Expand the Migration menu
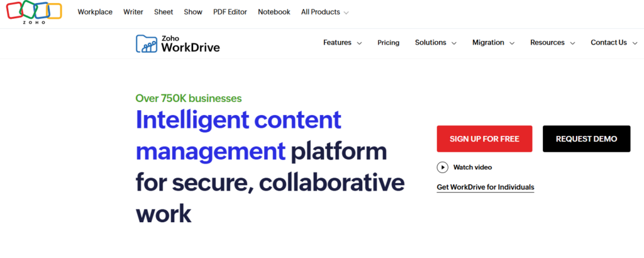This screenshot has width=644, height=258. coord(493,42)
